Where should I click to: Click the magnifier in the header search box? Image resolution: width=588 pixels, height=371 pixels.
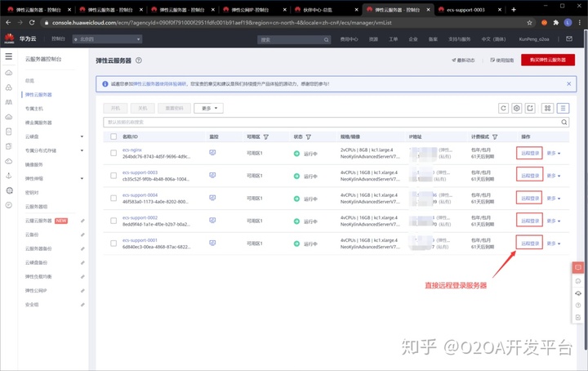[326, 39]
